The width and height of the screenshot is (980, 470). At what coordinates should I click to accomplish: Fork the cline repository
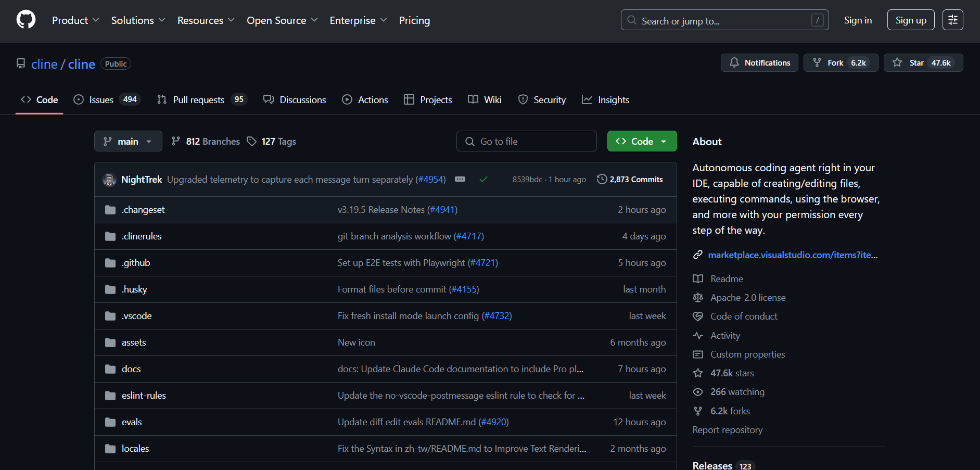(x=841, y=63)
